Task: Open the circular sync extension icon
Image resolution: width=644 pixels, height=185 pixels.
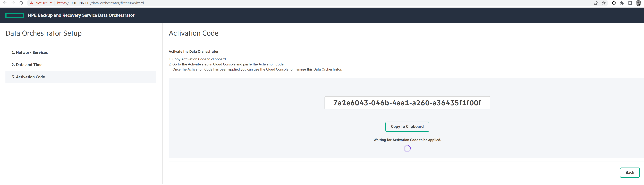Action: 614,3
